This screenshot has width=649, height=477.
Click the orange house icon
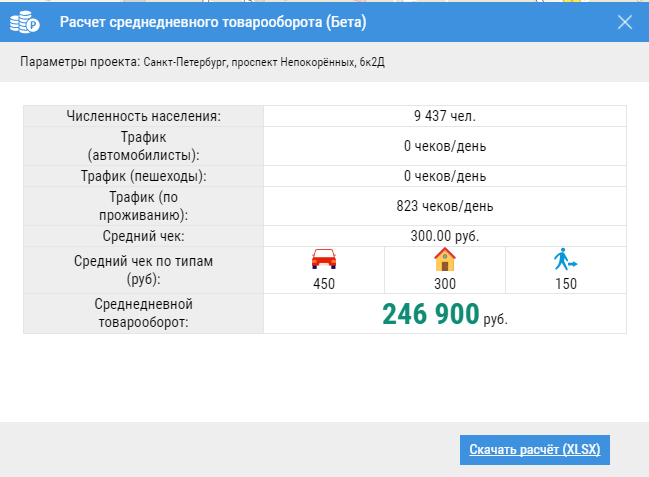444,260
